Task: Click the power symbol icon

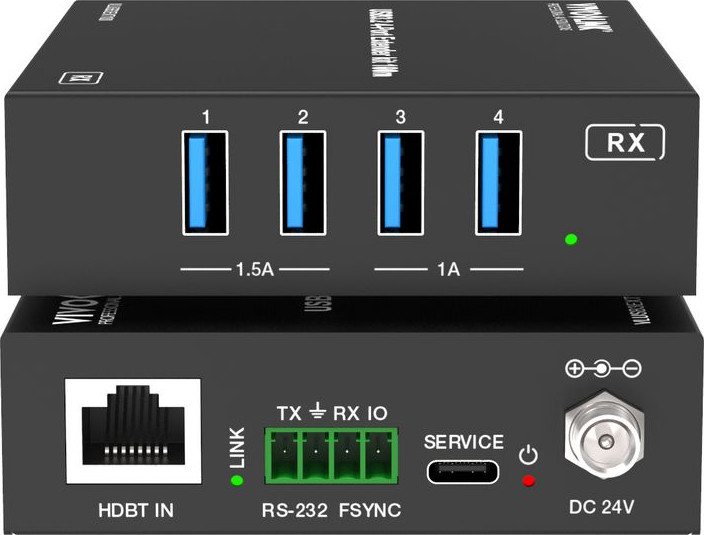Action: point(530,456)
